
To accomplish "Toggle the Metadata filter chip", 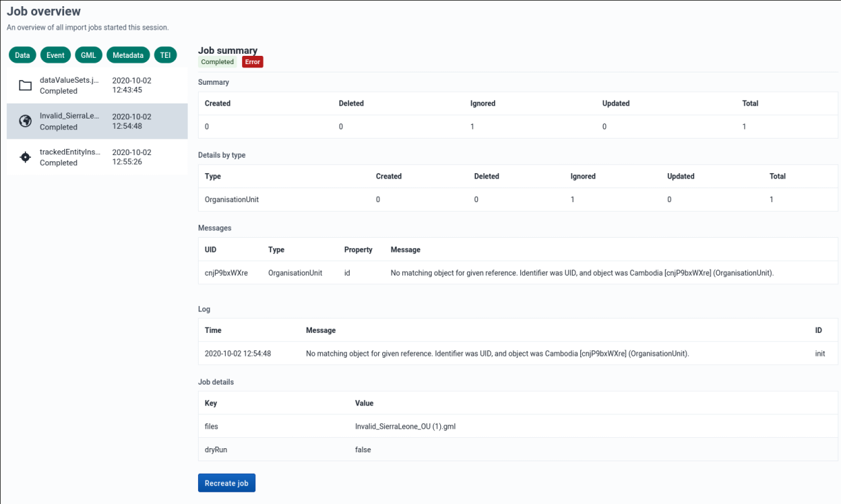I will [x=128, y=55].
